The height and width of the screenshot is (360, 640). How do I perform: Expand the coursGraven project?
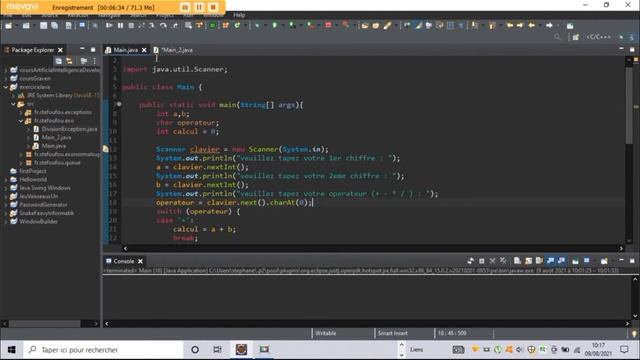pyautogui.click(x=6, y=78)
